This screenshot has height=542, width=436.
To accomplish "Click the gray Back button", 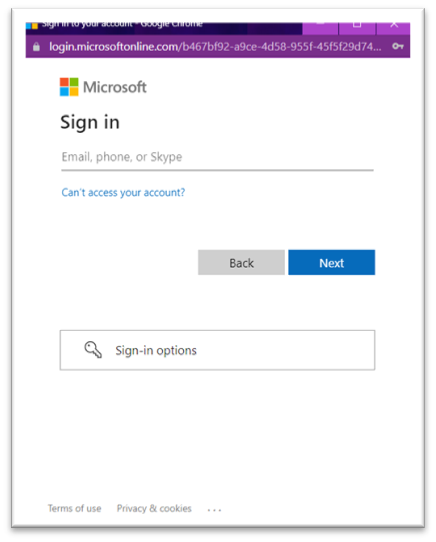I will click(x=241, y=262).
